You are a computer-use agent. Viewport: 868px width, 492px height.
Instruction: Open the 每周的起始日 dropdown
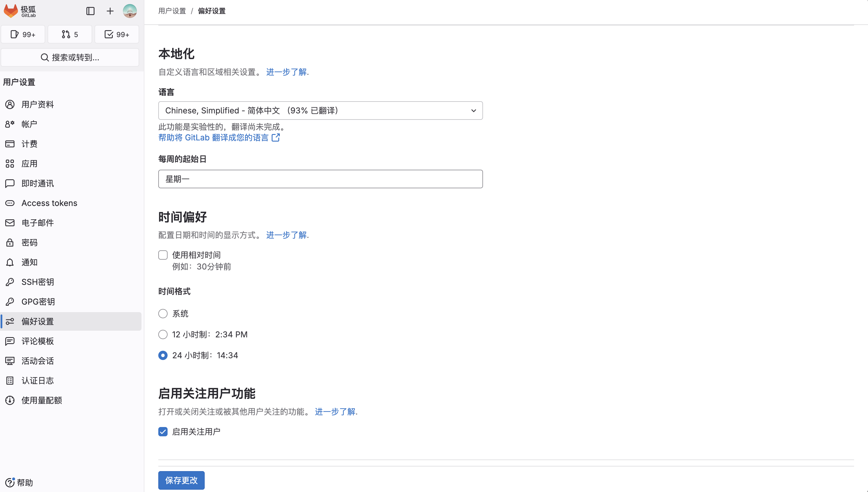click(x=320, y=179)
